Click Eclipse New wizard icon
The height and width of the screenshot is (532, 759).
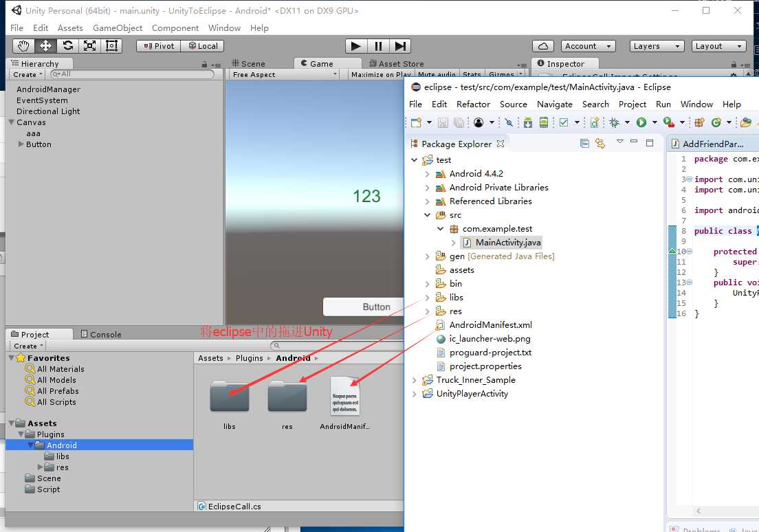416,122
